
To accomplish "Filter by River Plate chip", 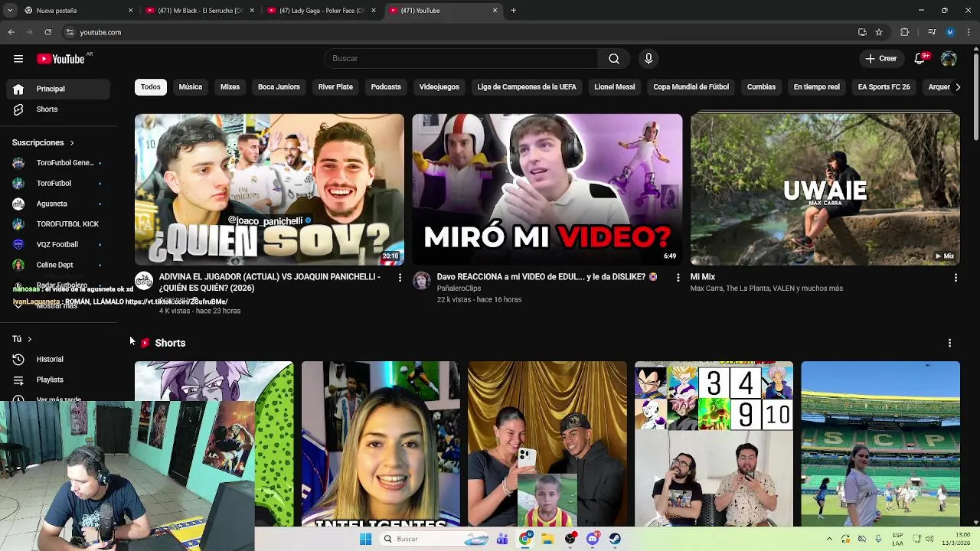I will click(x=335, y=87).
